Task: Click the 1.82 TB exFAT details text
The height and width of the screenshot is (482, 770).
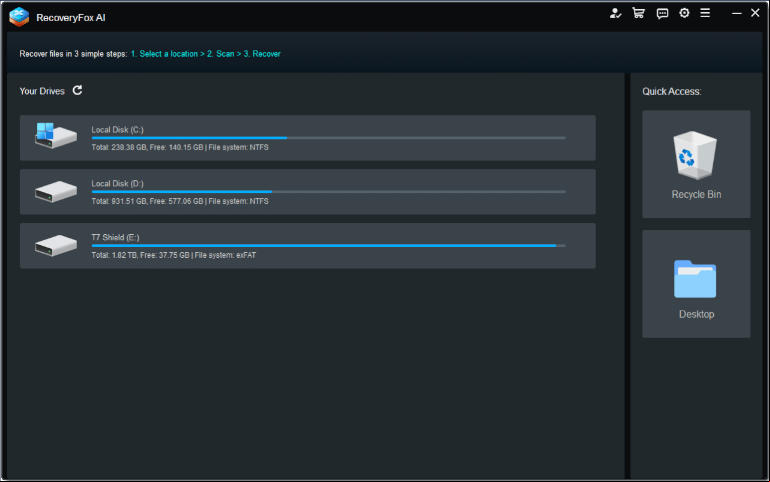Action: click(x=173, y=255)
